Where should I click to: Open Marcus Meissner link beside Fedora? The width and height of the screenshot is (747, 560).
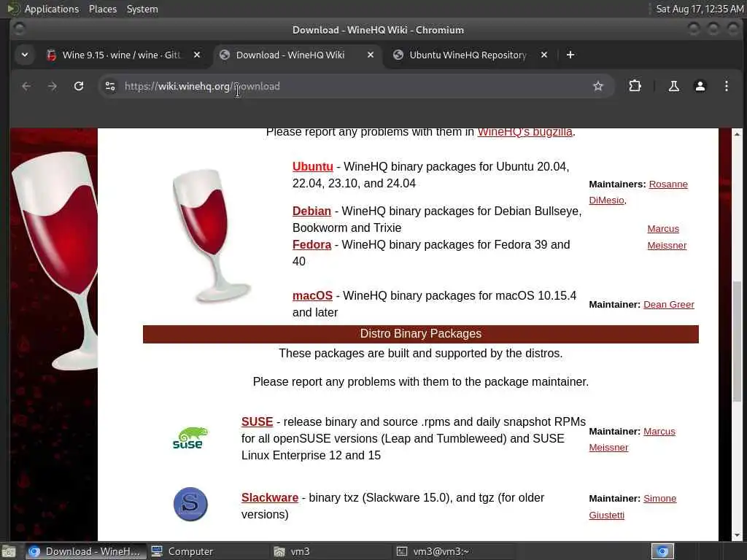pos(667,237)
